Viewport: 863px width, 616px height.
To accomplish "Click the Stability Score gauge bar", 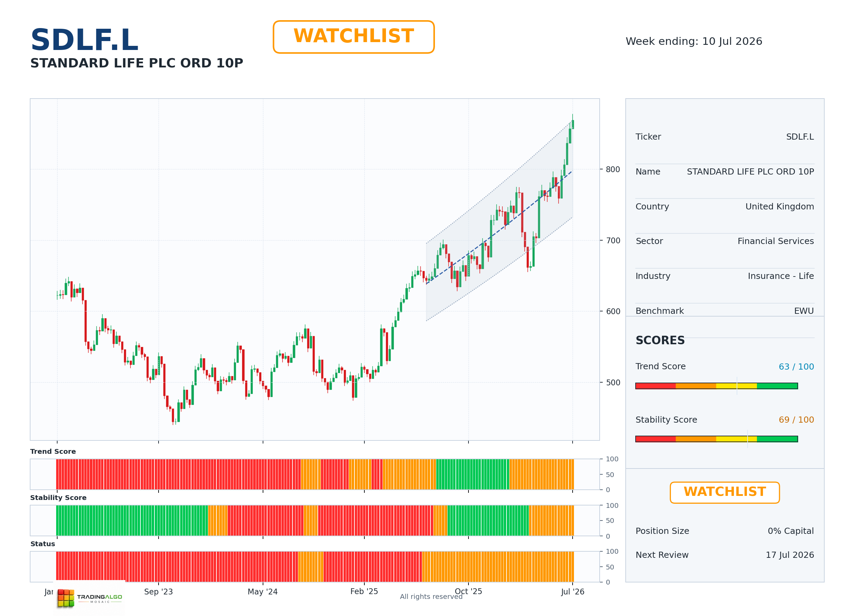I will tap(716, 439).
